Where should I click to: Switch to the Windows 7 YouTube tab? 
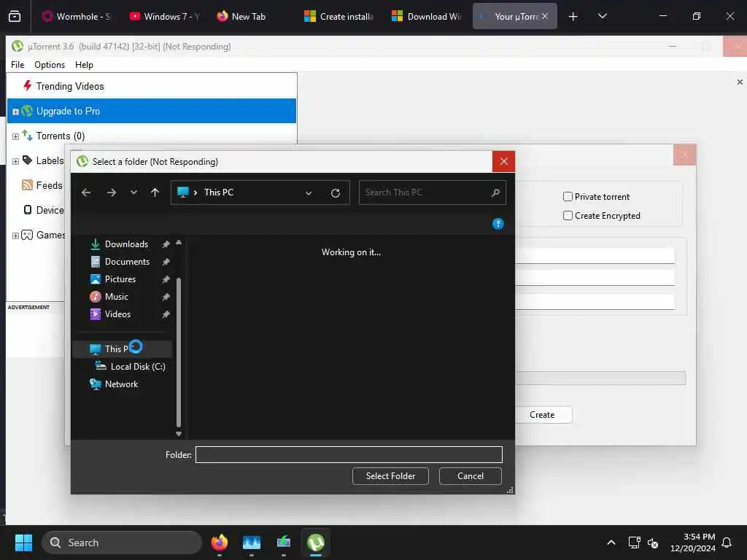[x=164, y=16]
